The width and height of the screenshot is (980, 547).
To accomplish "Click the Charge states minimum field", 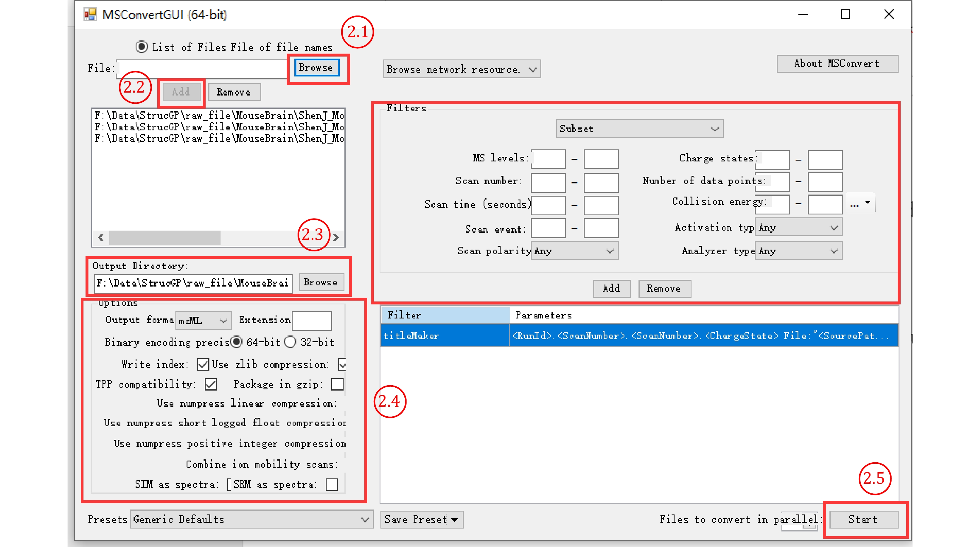I will [x=772, y=160].
